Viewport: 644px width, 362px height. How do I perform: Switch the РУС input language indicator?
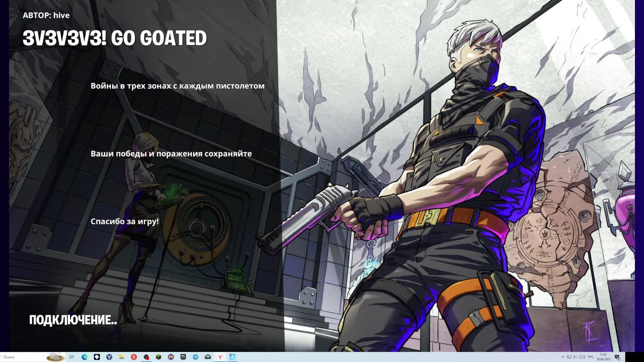(x=591, y=357)
